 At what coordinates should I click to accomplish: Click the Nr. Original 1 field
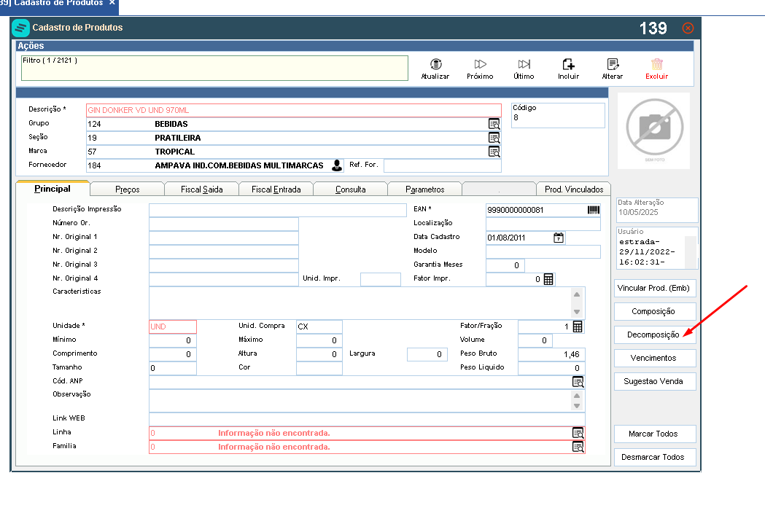(x=223, y=238)
